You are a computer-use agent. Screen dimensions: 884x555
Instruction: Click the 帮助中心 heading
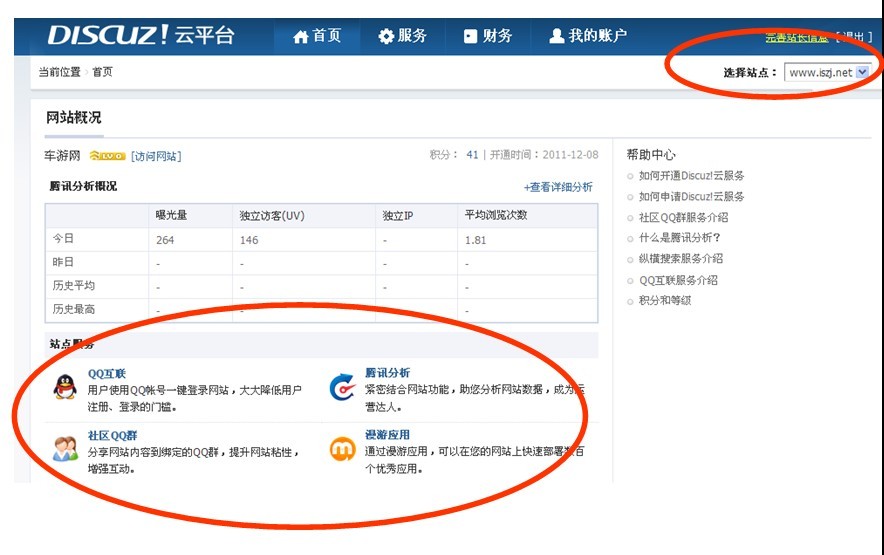point(651,155)
